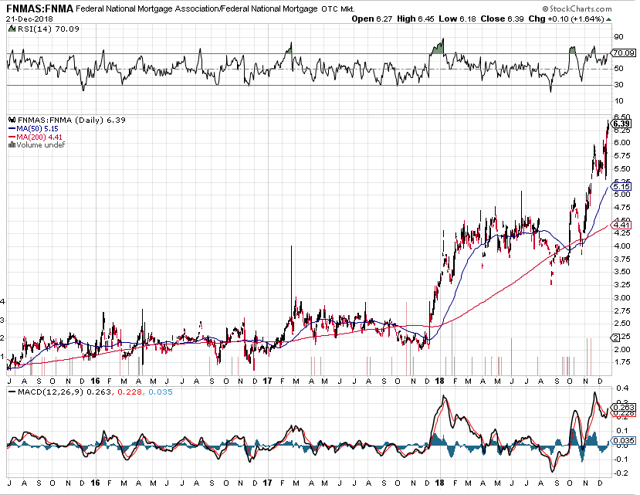
Task: Click year 18 on price panel time axis
Action: (439, 381)
